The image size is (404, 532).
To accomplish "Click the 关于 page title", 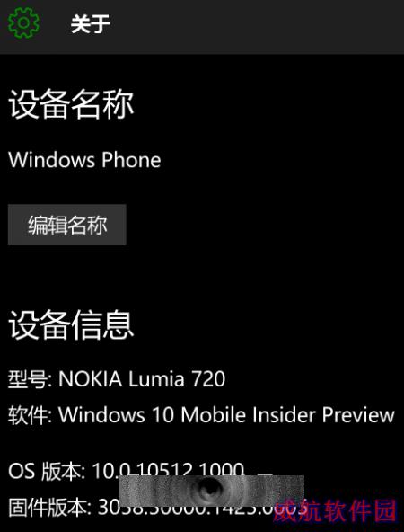I will tap(91, 23).
